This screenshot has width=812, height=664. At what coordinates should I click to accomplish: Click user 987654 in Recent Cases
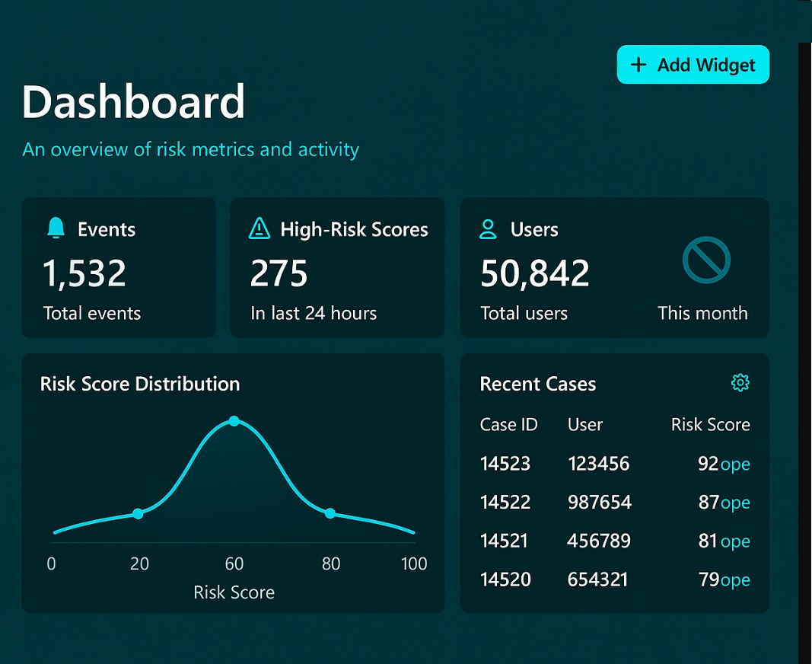click(x=599, y=503)
